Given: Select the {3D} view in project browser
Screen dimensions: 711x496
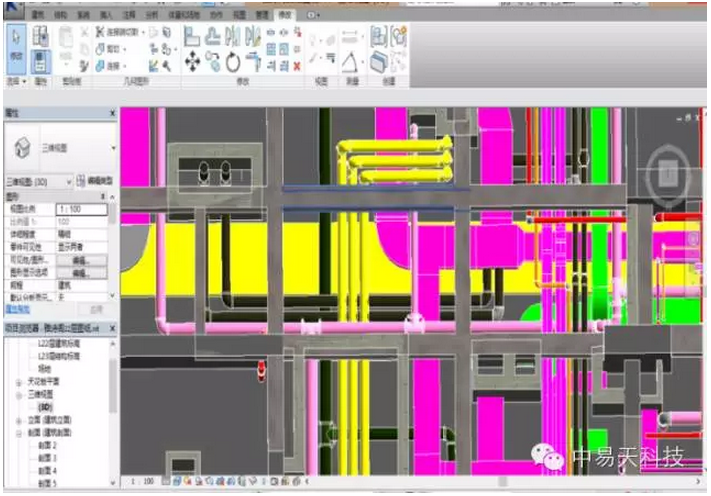Looking at the screenshot, I should click(45, 408).
